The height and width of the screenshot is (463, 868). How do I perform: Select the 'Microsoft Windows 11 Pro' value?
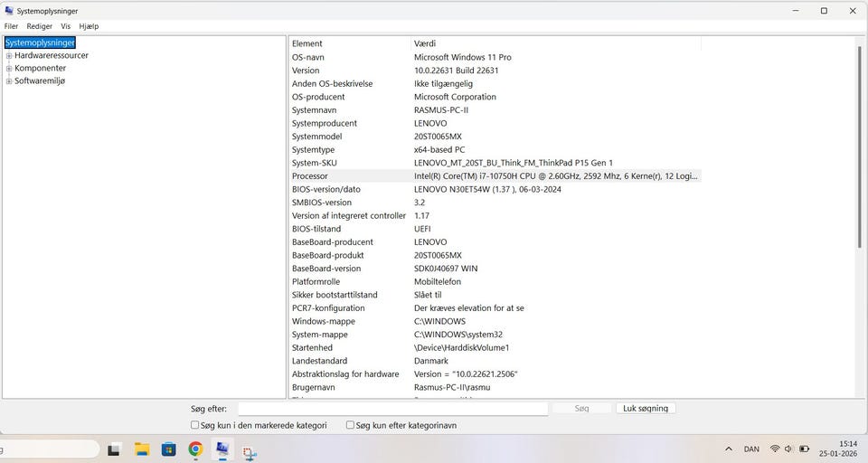pyautogui.click(x=463, y=57)
